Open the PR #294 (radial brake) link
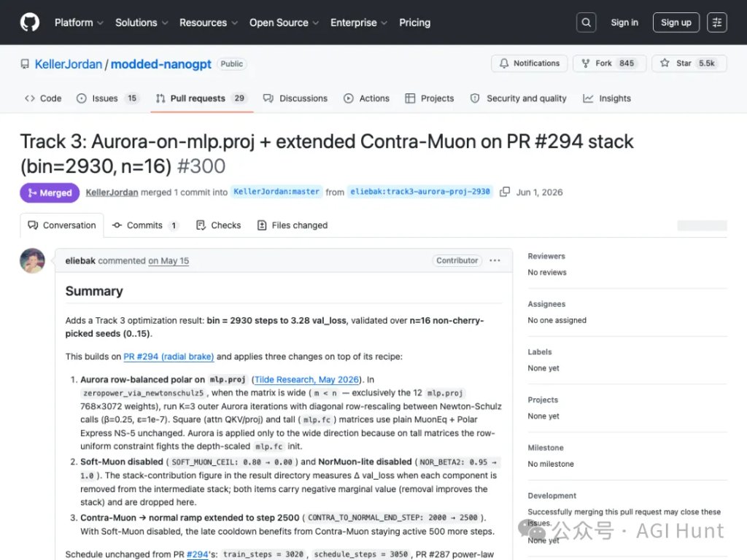The image size is (747, 560). [169, 356]
